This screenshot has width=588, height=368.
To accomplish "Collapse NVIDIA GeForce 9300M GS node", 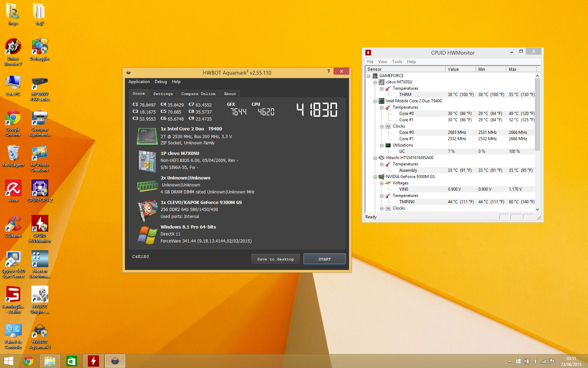I will pyautogui.click(x=375, y=177).
